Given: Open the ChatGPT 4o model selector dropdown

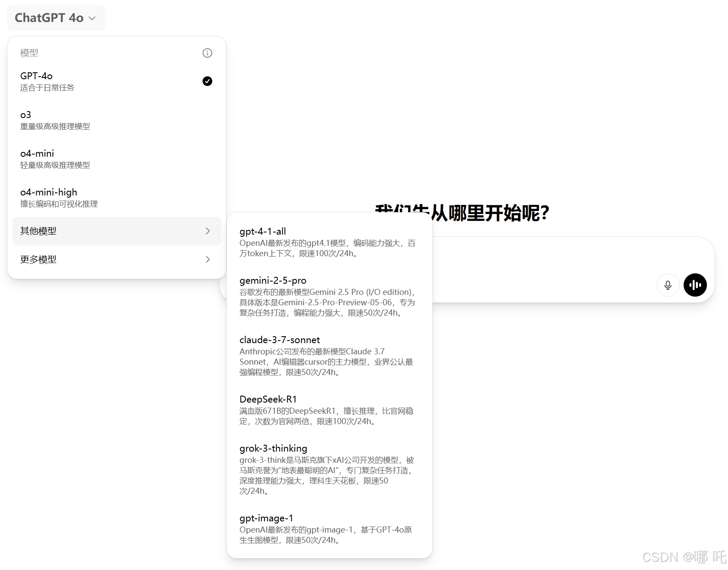Looking at the screenshot, I should tap(56, 18).
